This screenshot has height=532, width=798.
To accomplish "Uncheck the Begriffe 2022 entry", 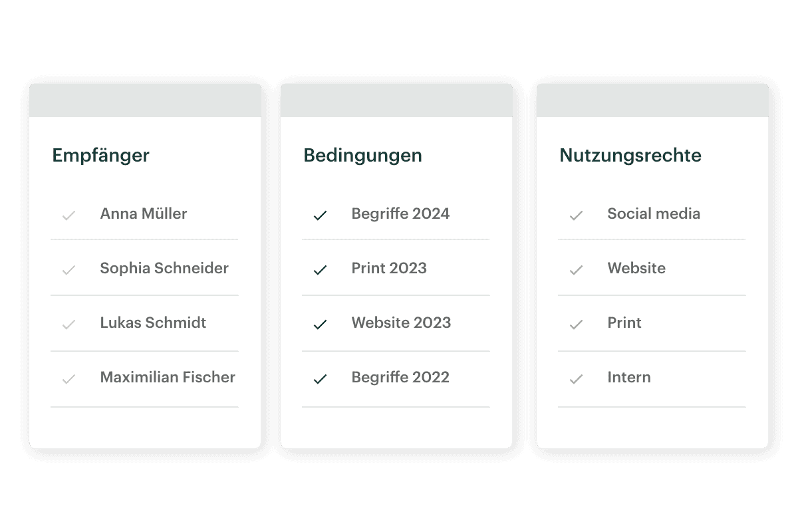I will pos(320,378).
